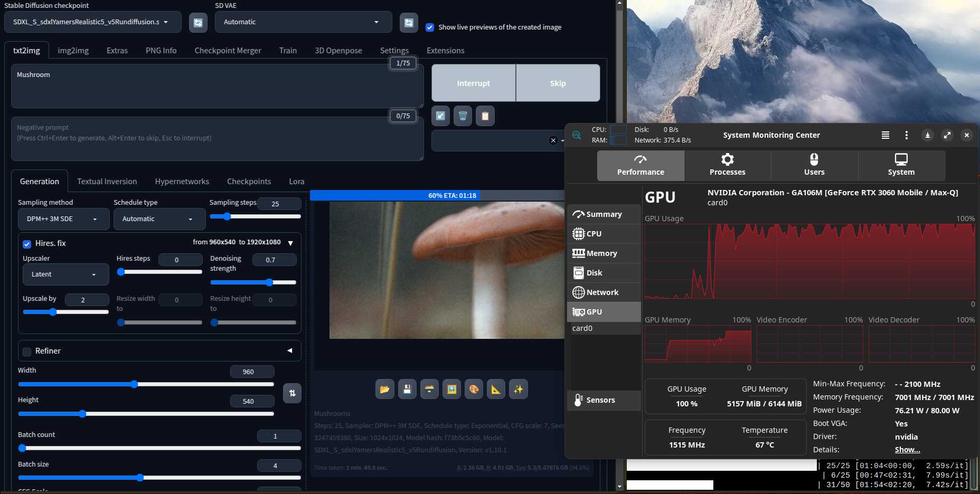Expand the Refiner section arrow
The height and width of the screenshot is (494, 980).
click(290, 350)
